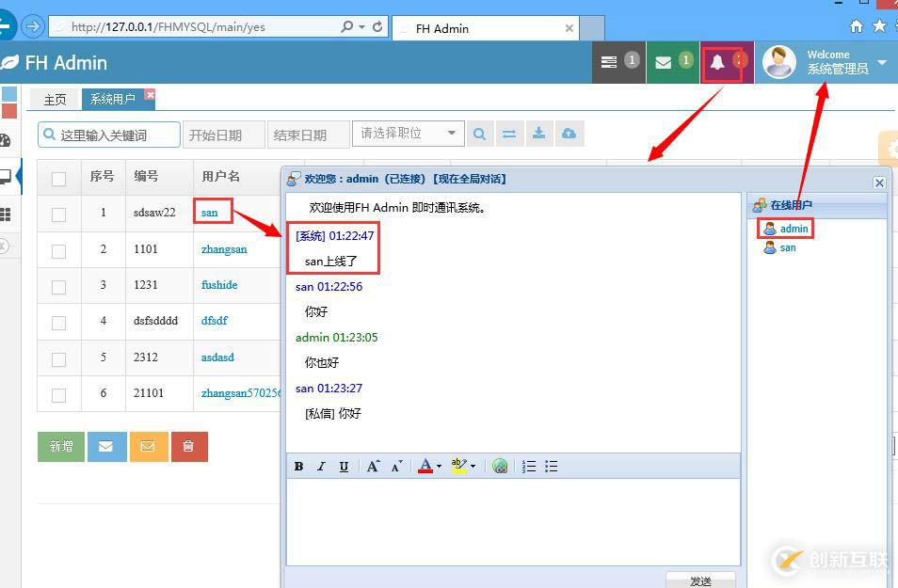Click the orange envelope send-email button
898x588 pixels.
pos(149,446)
